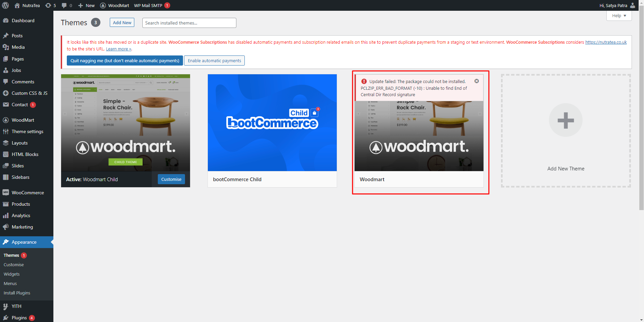Open WP Mail SMTP in admin bar

152,5
